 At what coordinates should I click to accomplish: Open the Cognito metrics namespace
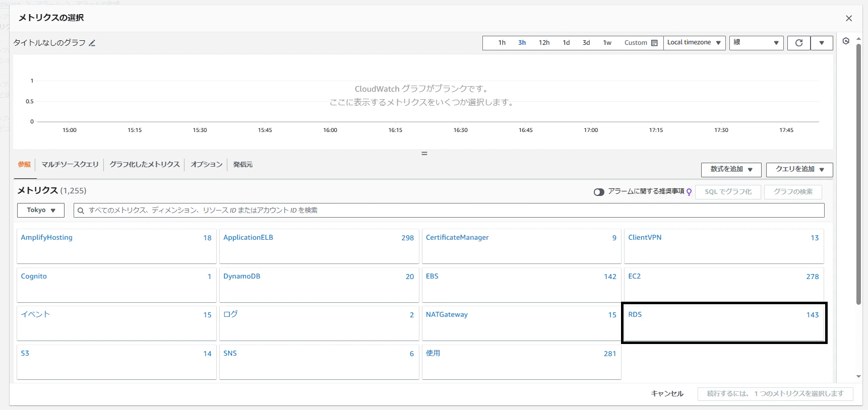point(116,285)
